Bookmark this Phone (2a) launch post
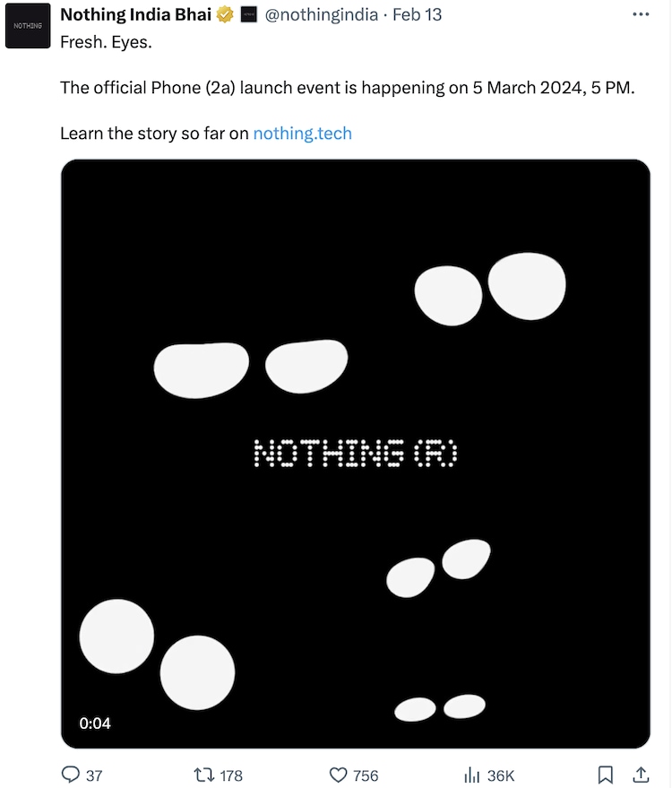672x788 pixels. [606, 775]
